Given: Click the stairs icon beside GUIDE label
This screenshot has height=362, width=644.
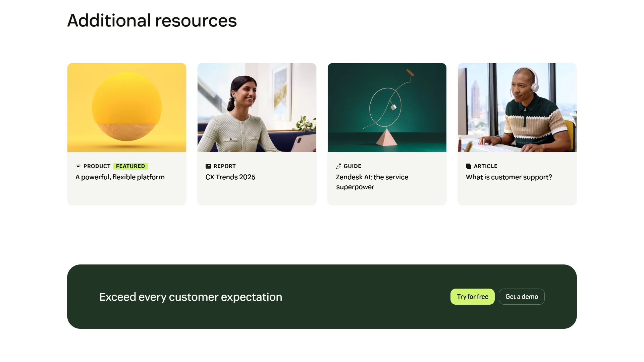Looking at the screenshot, I should pyautogui.click(x=338, y=166).
